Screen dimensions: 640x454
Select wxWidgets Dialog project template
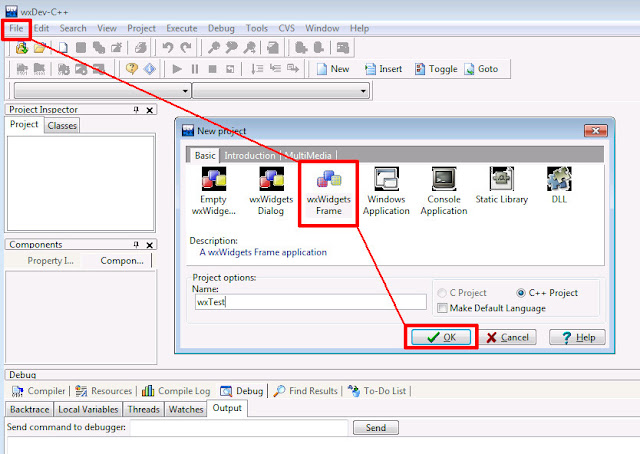click(271, 191)
